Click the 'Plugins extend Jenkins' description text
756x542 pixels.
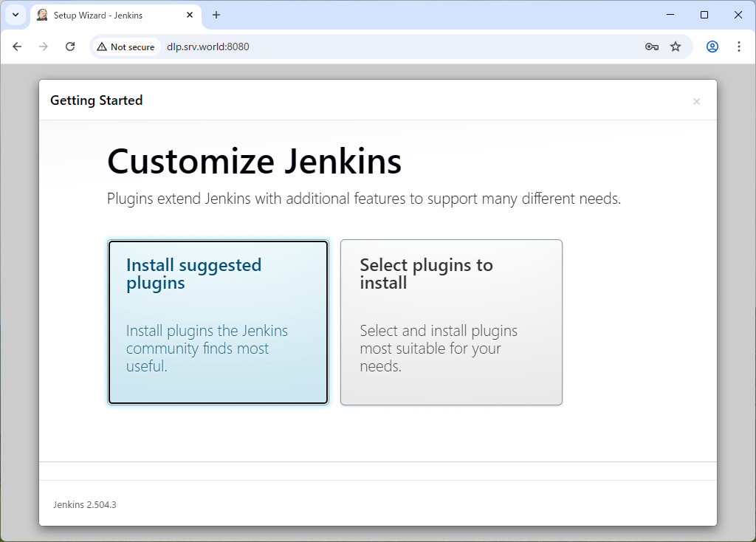point(364,199)
